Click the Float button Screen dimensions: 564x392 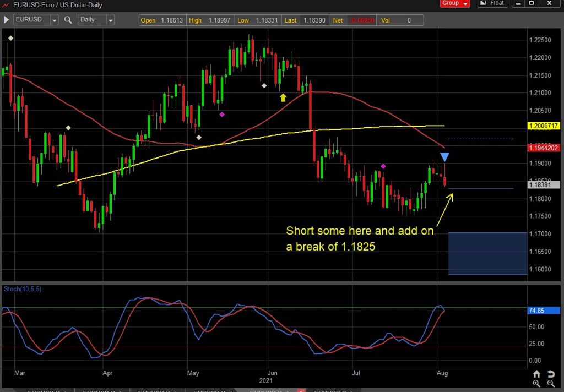493,3
